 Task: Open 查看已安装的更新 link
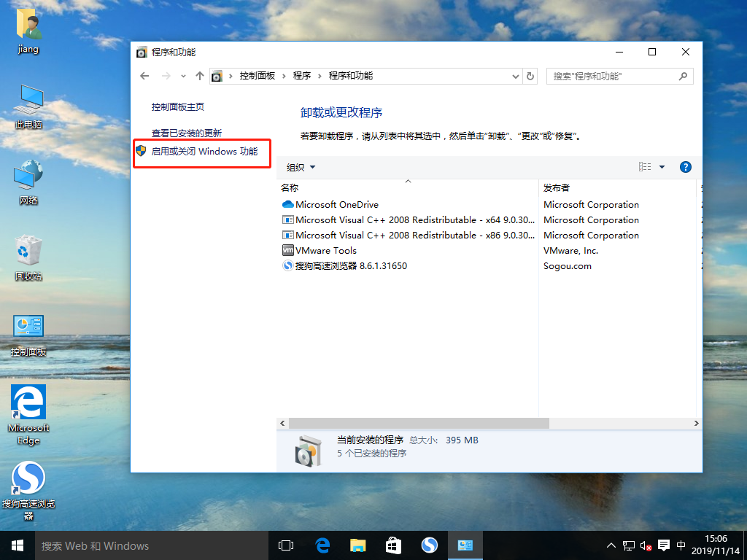click(187, 133)
